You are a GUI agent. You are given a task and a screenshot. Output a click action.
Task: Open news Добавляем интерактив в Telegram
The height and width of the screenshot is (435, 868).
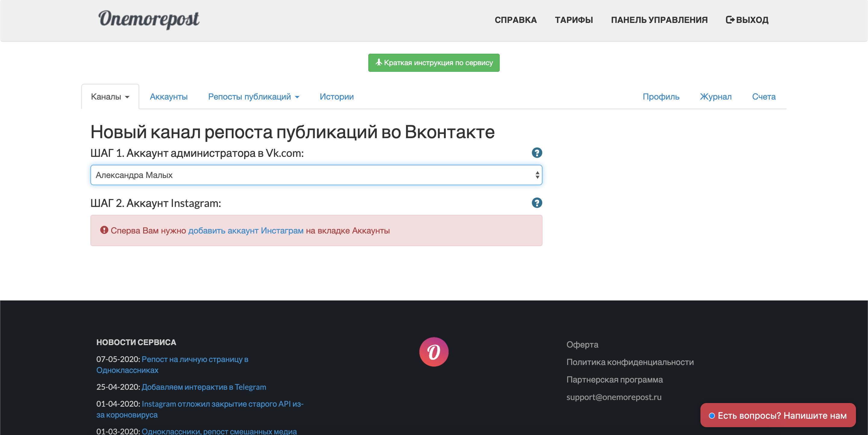203,387
